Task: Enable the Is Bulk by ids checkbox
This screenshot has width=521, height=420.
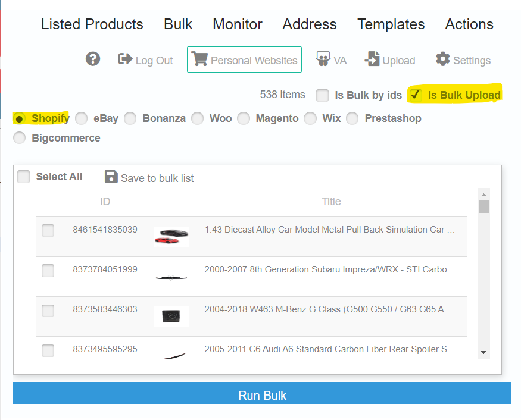Action: 322,95
